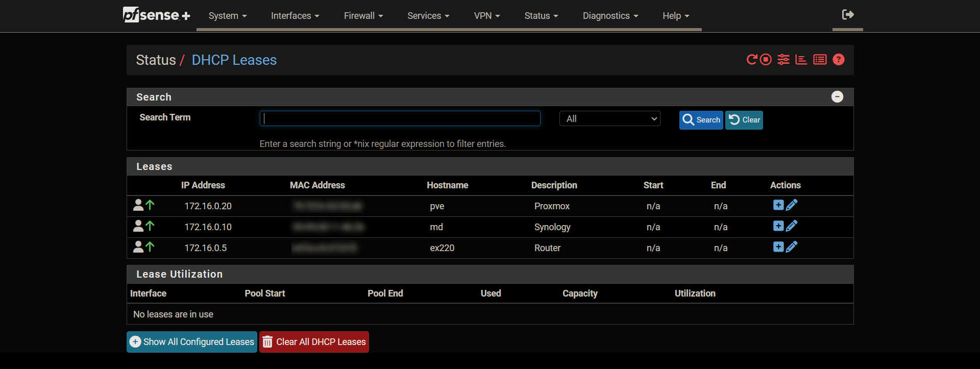Log out using the exit icon

click(848, 15)
